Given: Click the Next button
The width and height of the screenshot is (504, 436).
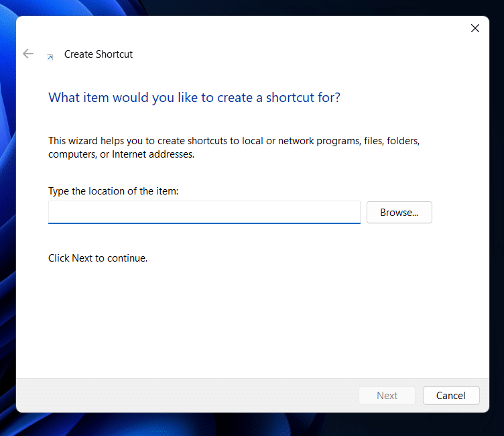Looking at the screenshot, I should [x=387, y=396].
